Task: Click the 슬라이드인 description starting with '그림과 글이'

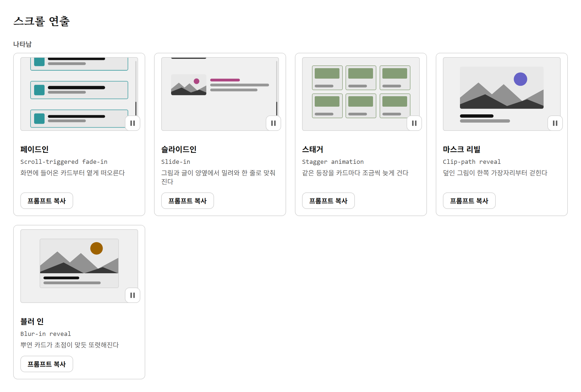Action: (218, 177)
